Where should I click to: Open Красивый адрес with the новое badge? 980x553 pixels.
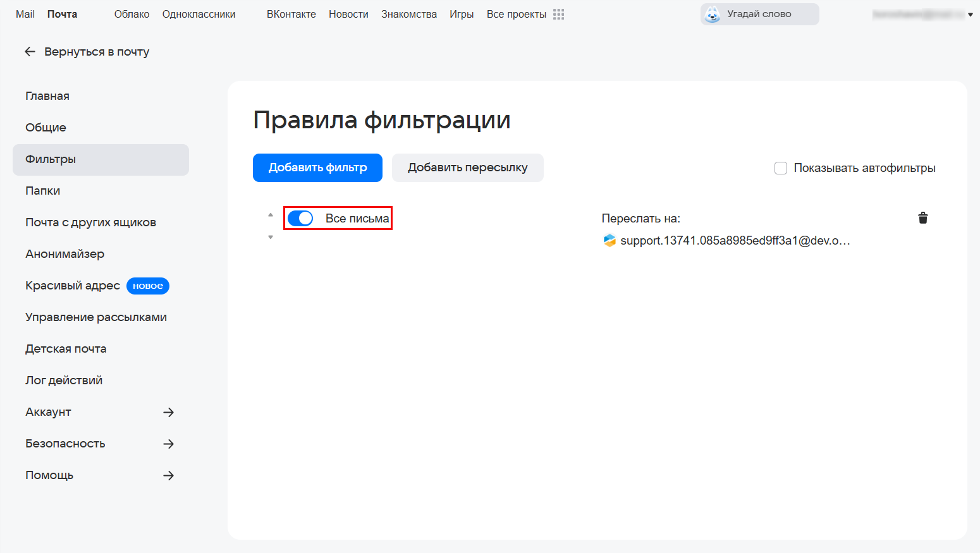[x=73, y=286]
